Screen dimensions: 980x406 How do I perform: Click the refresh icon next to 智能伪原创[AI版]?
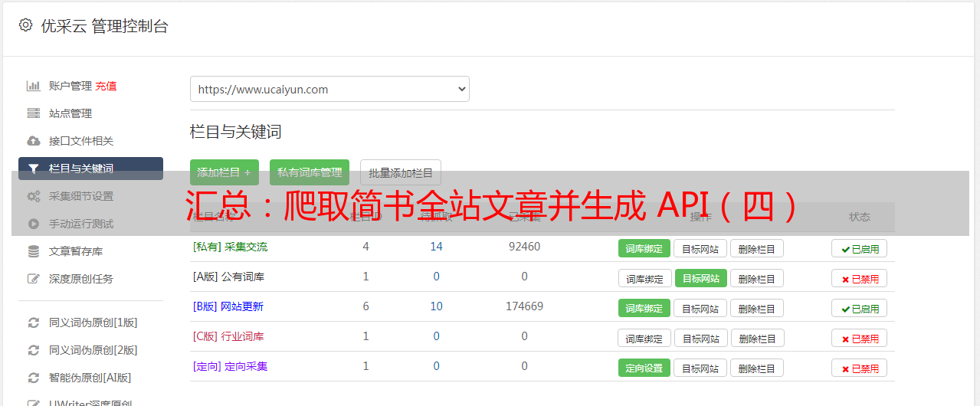pos(34,378)
